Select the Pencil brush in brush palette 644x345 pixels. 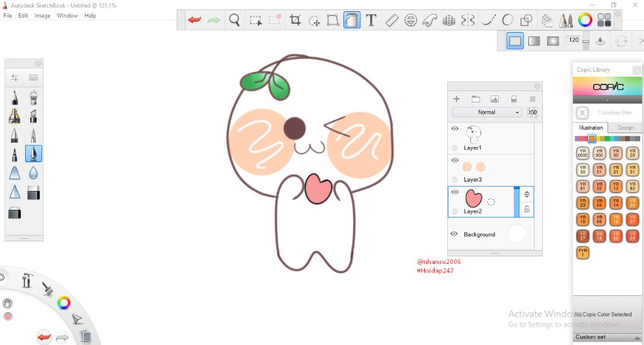pos(14,97)
